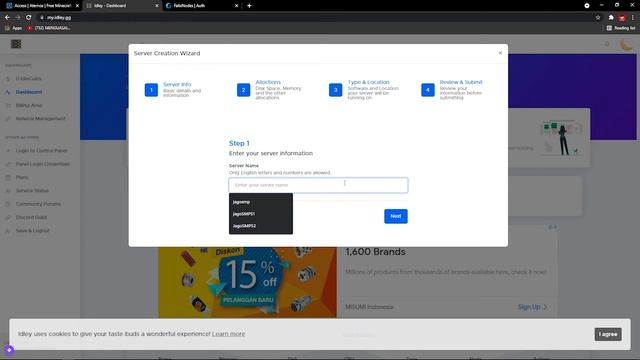Close the FalixNodes Auth tab

(236, 6)
